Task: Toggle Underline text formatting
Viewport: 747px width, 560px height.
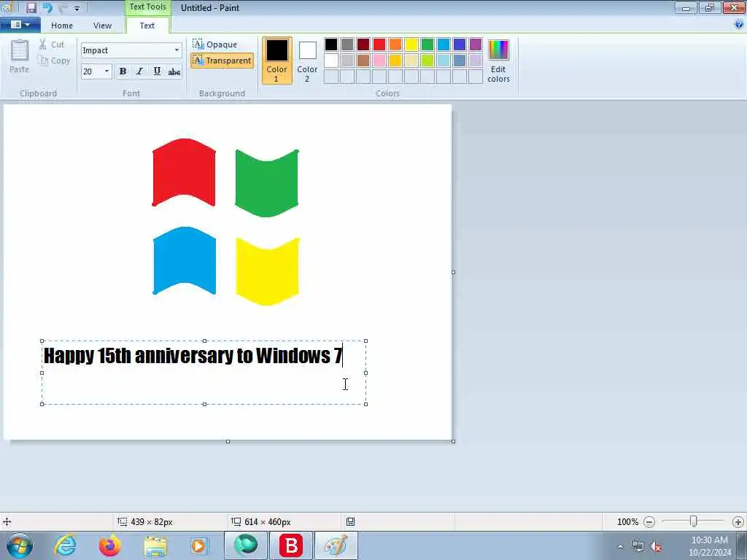Action: tap(157, 71)
